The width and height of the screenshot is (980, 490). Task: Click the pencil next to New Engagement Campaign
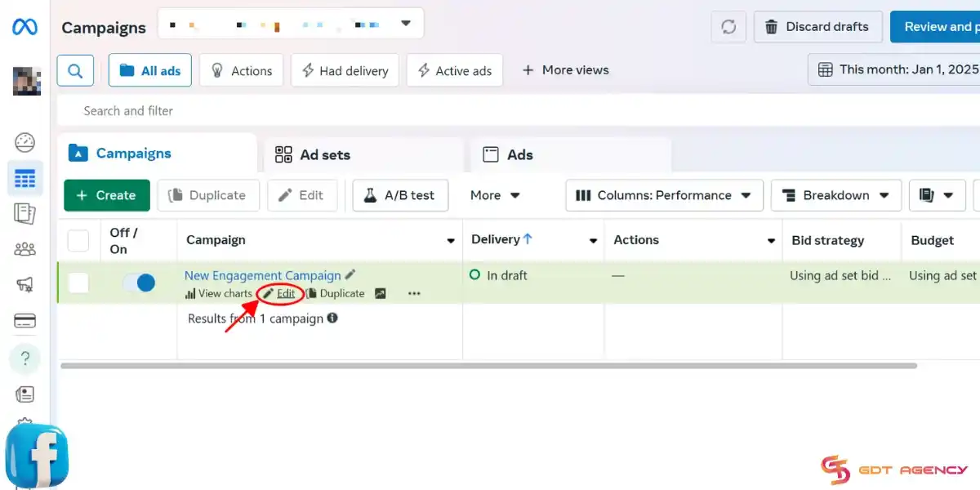350,275
